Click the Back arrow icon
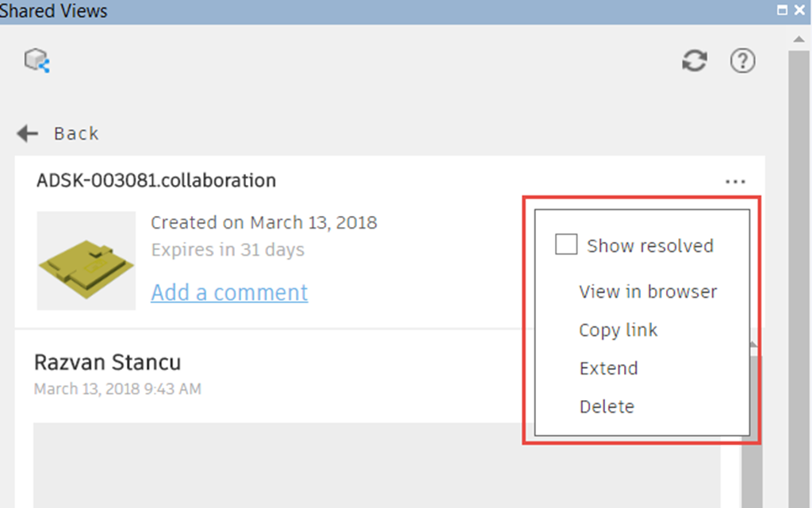This screenshot has width=812, height=508. tap(28, 133)
